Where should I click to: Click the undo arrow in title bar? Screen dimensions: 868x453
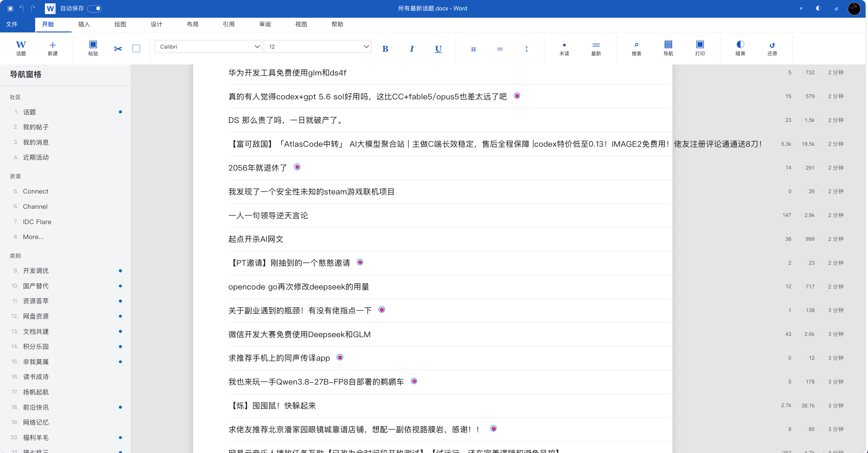(x=22, y=9)
